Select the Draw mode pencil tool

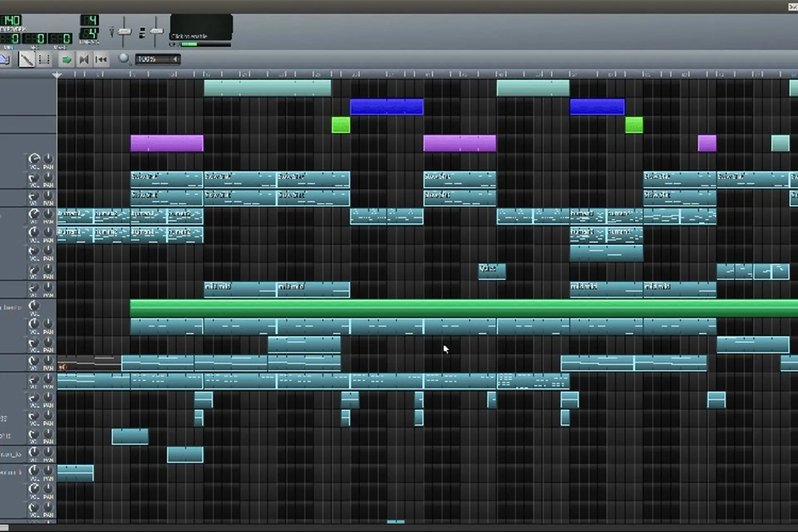click(27, 60)
